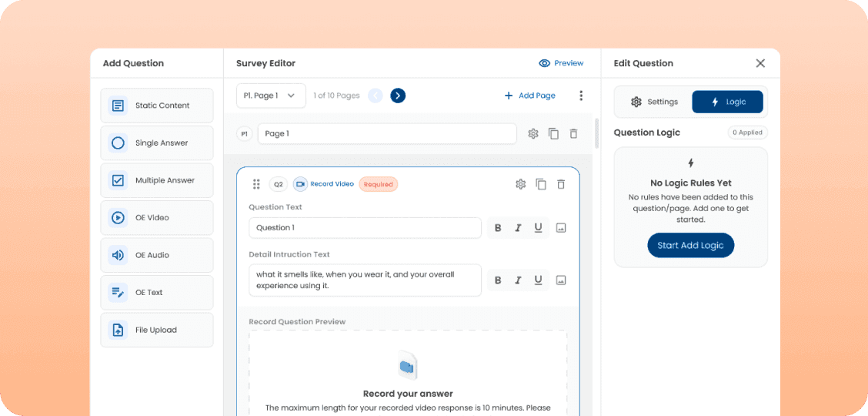Add a Static Content block
The height and width of the screenshot is (416, 868).
coord(157,106)
